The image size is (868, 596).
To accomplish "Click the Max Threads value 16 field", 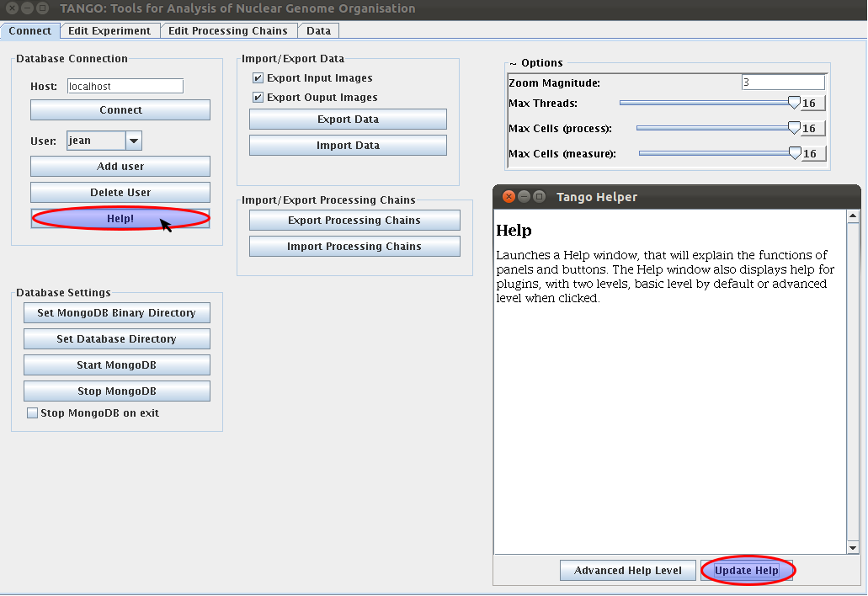I will coord(812,103).
